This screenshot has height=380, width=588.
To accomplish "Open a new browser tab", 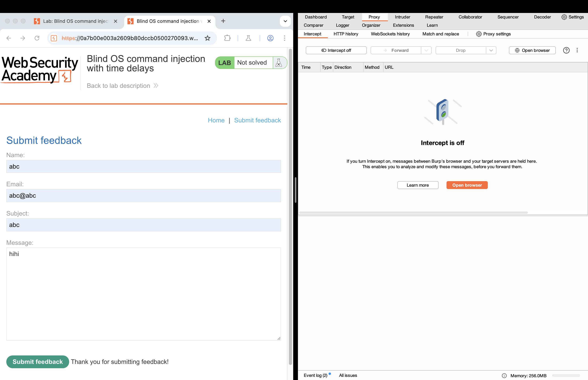I will point(223,21).
